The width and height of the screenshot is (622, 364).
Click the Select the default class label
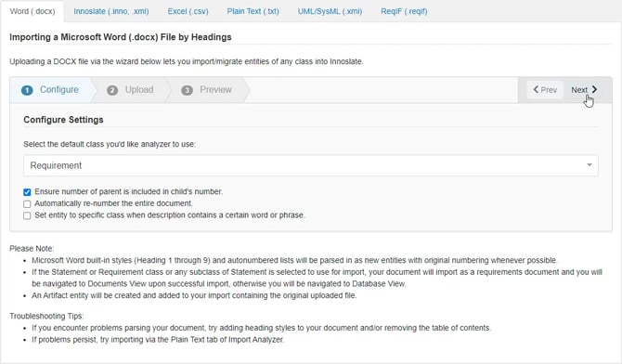click(110, 144)
